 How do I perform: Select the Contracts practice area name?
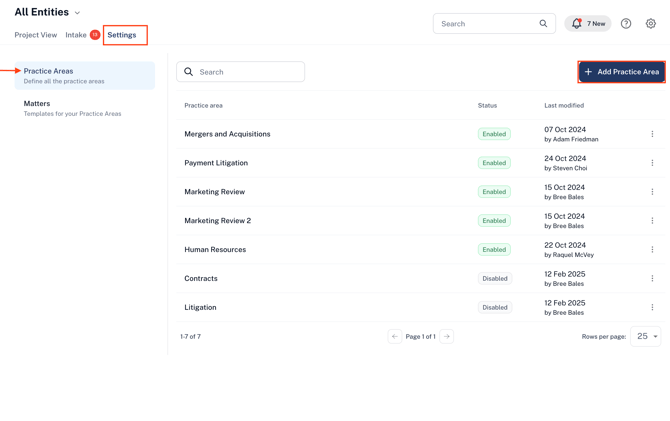tap(201, 278)
